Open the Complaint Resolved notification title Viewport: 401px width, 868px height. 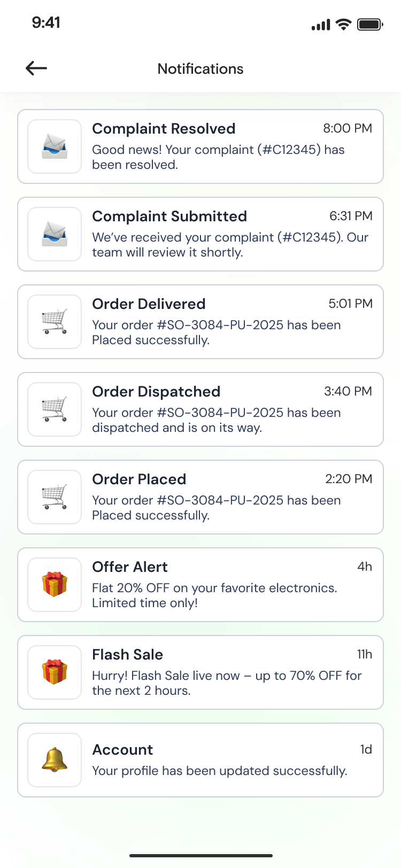[164, 129]
